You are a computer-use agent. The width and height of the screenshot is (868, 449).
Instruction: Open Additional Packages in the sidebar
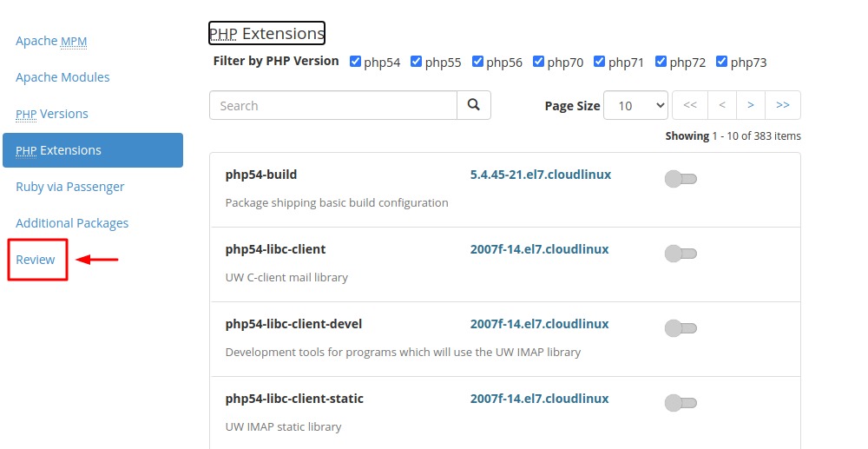72,223
